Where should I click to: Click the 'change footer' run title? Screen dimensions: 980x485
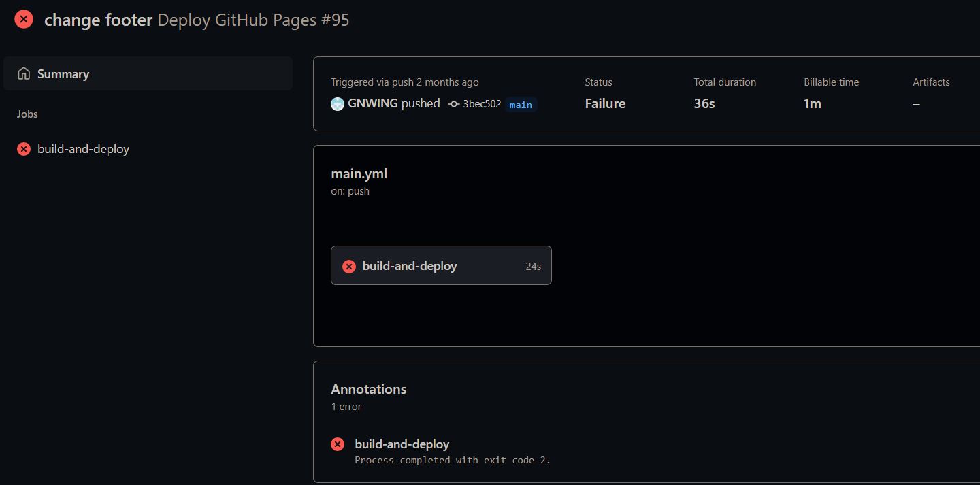pyautogui.click(x=99, y=20)
